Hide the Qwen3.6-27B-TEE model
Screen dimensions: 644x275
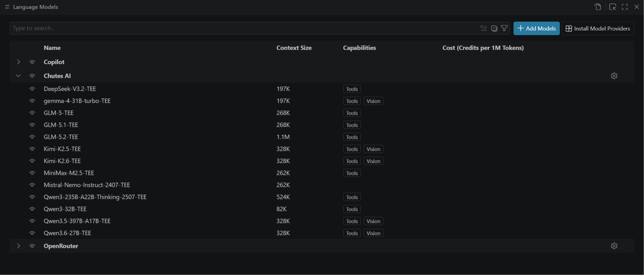click(32, 233)
